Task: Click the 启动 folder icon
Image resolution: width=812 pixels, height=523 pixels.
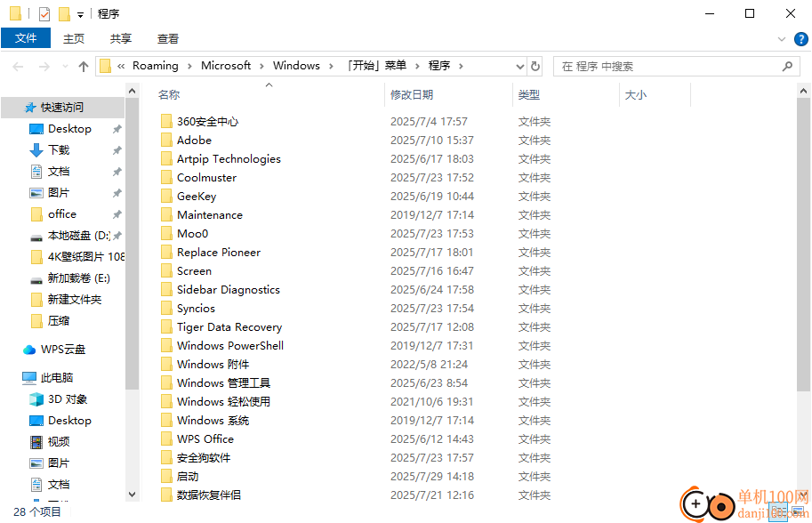Action: point(166,477)
